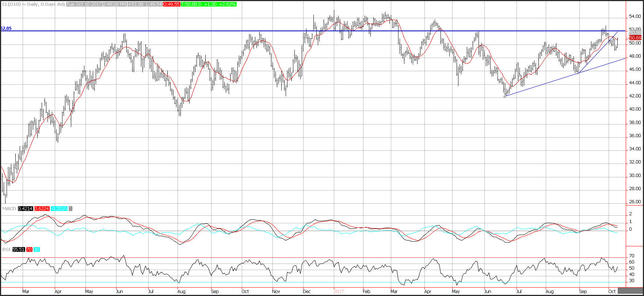Screen dimensions: 644x296
Task: Click the cyan MACD histogram value -0.2010
Action: pos(59,209)
